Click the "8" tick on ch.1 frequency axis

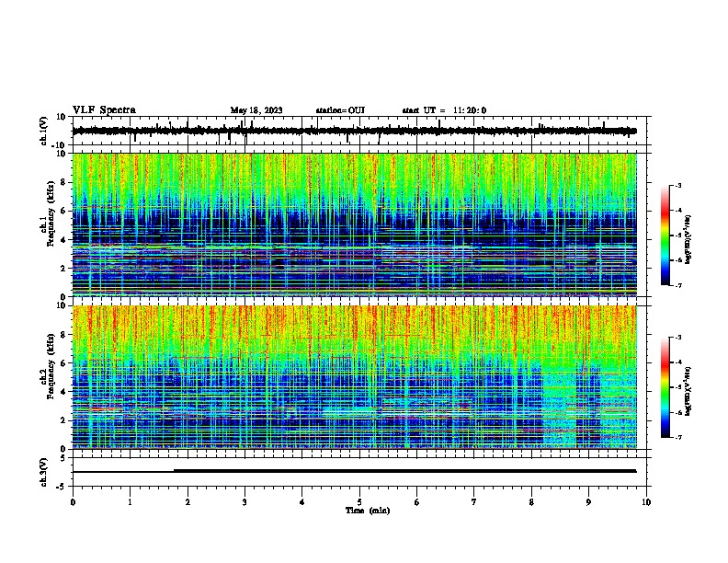[63, 182]
